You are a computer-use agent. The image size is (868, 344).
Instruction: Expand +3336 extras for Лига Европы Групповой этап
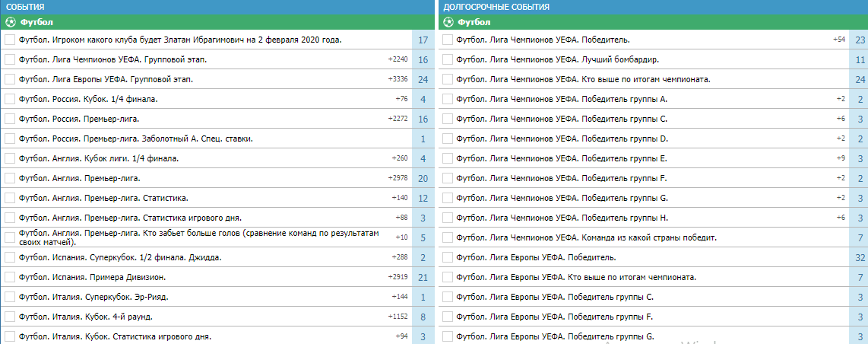[x=398, y=79]
